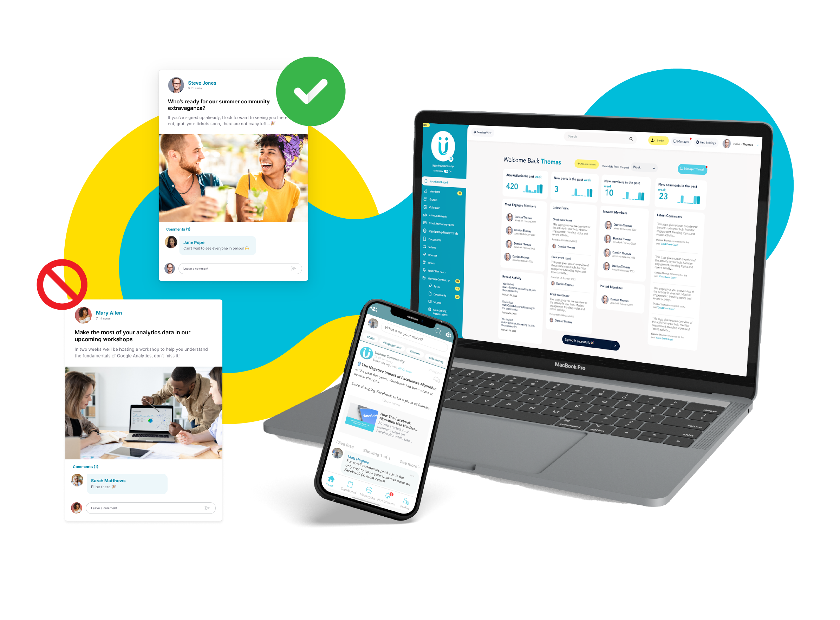Open the Messages icon
840x620 pixels.
point(680,142)
